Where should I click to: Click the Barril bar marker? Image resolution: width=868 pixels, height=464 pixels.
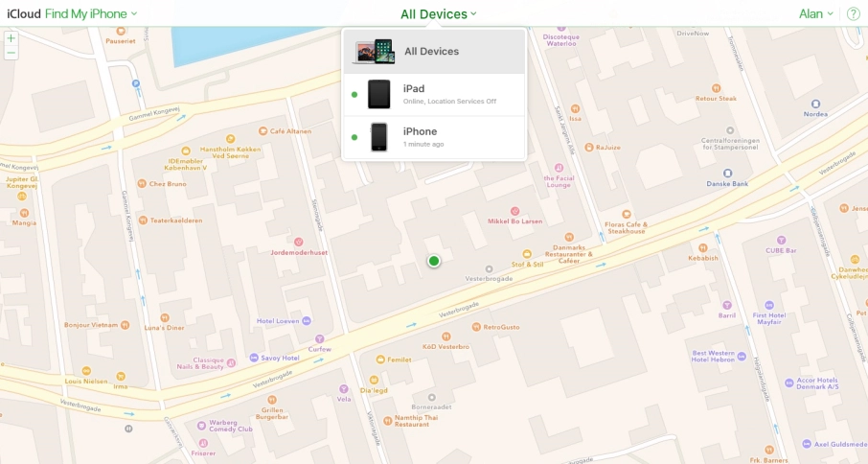click(727, 306)
